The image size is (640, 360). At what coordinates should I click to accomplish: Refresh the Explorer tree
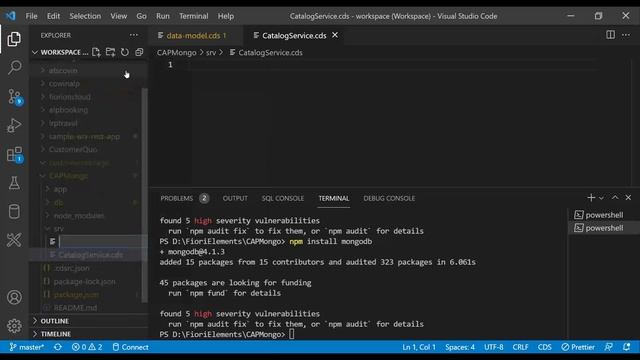pos(124,52)
